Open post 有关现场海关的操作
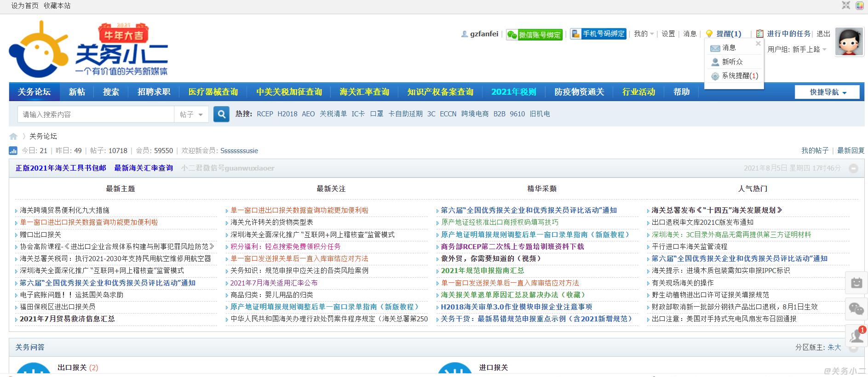868x377 pixels. 683,283
